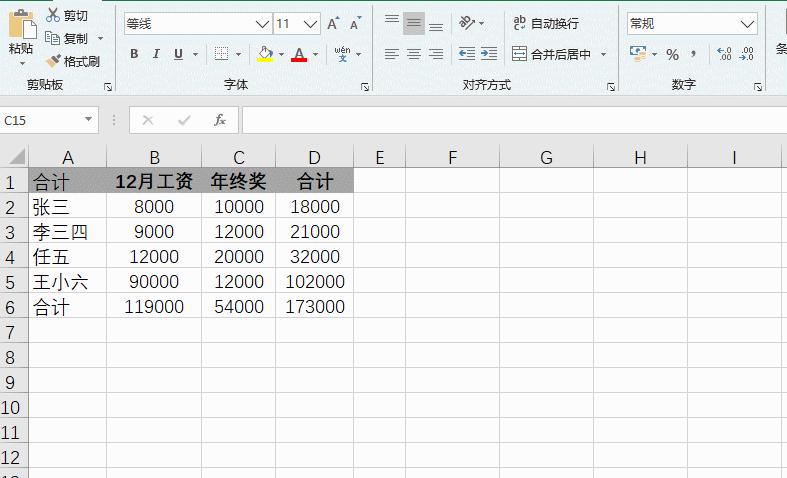Screen dimensions: 787x478
Task: Open the copy (复制) dropdown arrow
Action: click(x=100, y=38)
